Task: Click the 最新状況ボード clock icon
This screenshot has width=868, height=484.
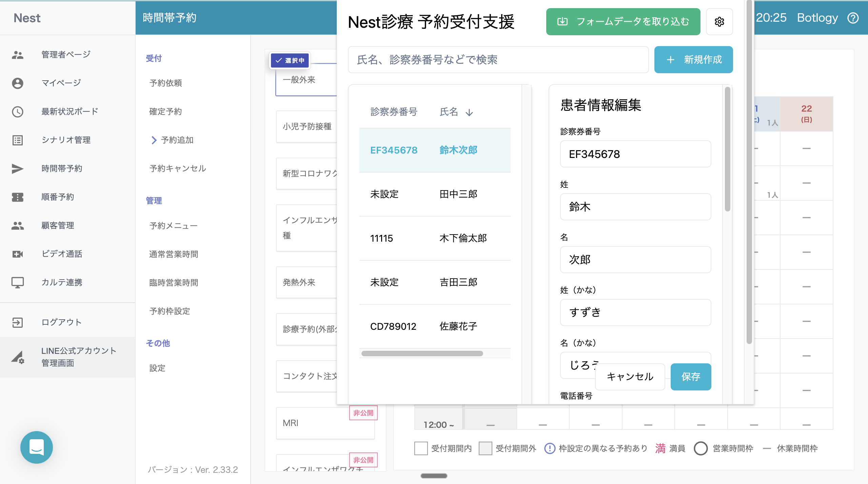Action: click(18, 112)
